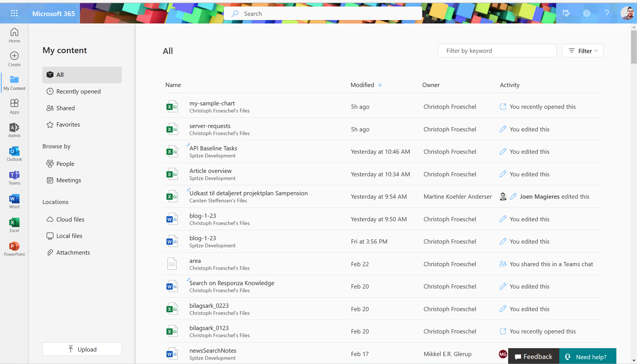Open the my-sample-chart file
The image size is (637, 364).
[x=212, y=103]
